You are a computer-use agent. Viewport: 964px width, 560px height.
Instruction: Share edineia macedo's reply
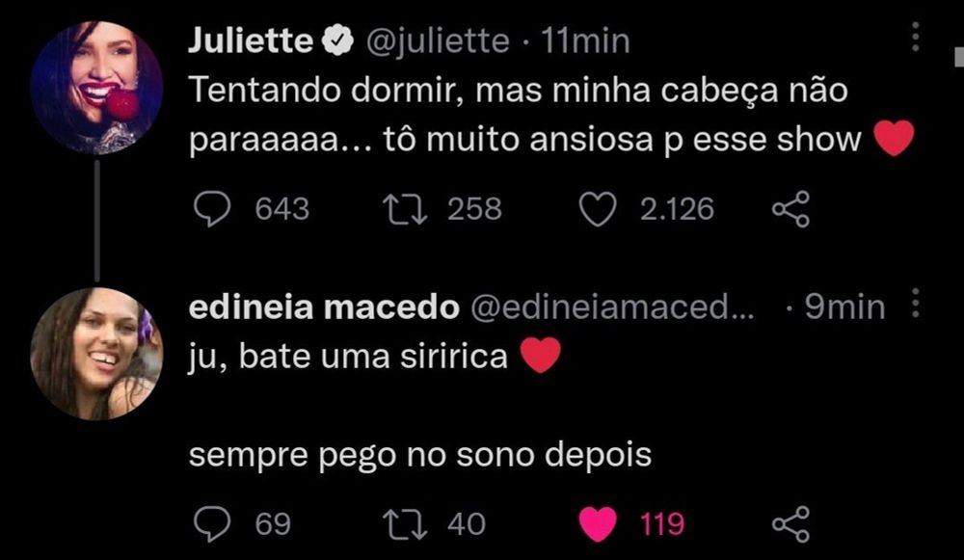tap(791, 524)
